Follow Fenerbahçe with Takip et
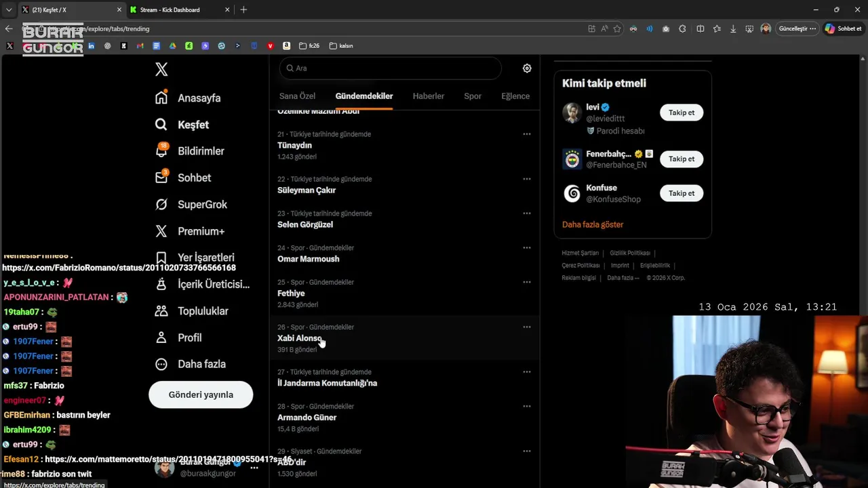Viewport: 868px width, 488px height. click(x=682, y=159)
